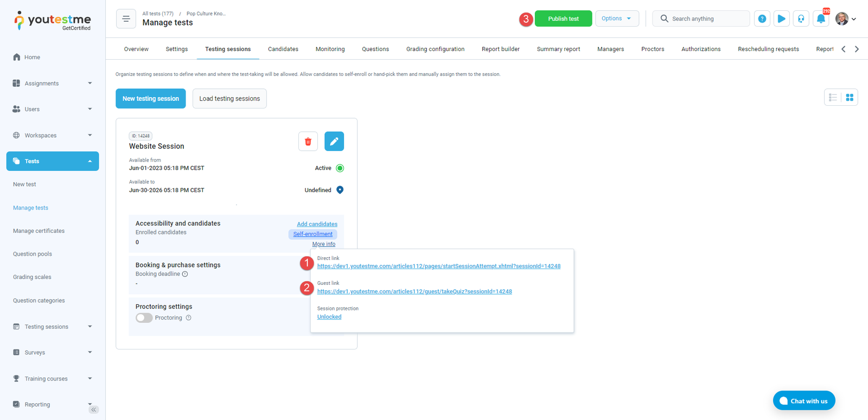Click the Publish test button
Viewport: 868px width, 420px height.
[563, 19]
